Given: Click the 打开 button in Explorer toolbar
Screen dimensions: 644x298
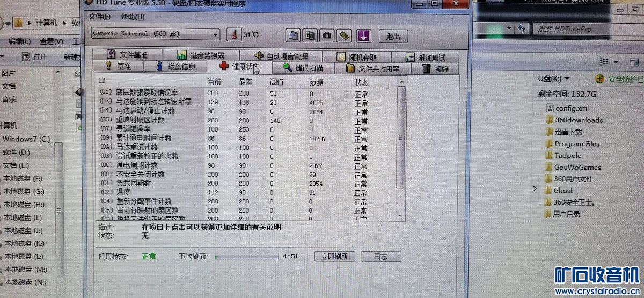Looking at the screenshot, I should point(34,56).
